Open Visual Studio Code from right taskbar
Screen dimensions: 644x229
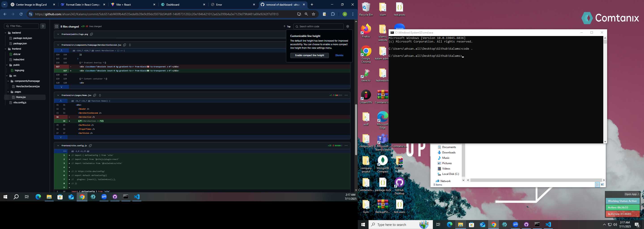click(x=548, y=225)
